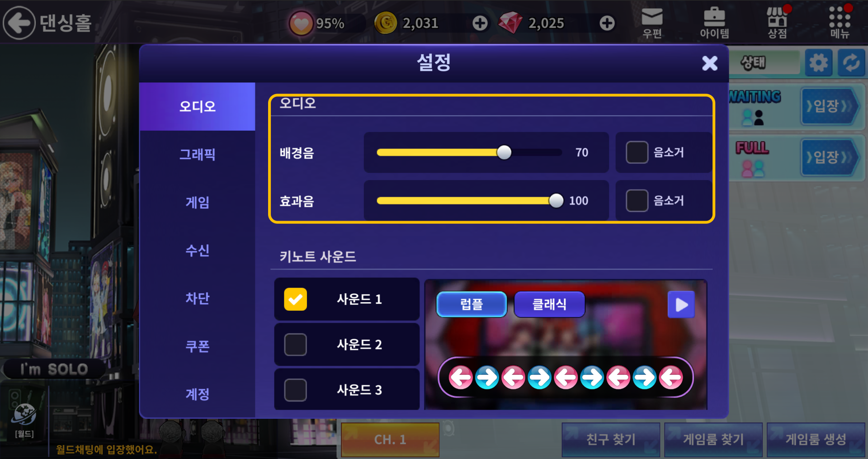Open the 상점 shop icon
Image resolution: width=868 pixels, height=459 pixels.
tap(777, 23)
